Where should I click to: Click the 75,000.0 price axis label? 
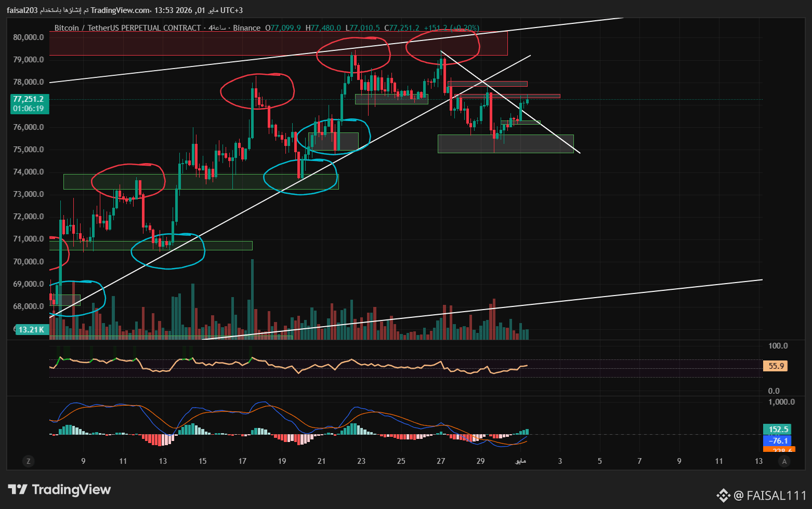[x=29, y=149]
